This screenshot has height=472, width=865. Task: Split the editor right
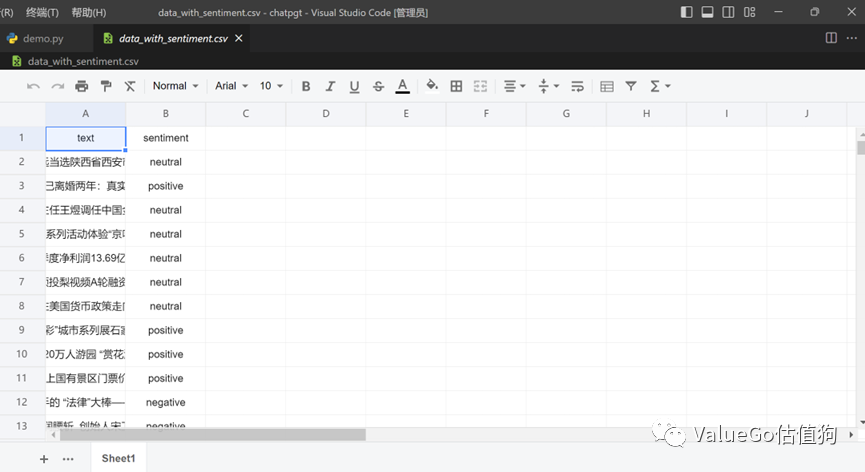(x=831, y=38)
